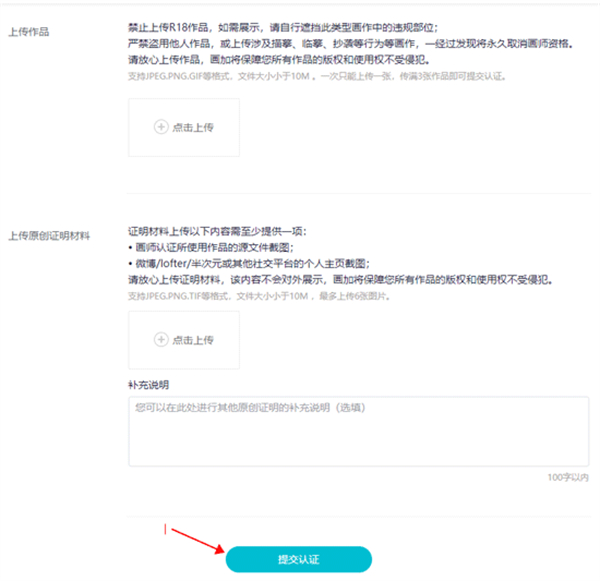Click the red arrow pointing at 提交认证
The height and width of the screenshot is (581, 600).
pyautogui.click(x=193, y=541)
